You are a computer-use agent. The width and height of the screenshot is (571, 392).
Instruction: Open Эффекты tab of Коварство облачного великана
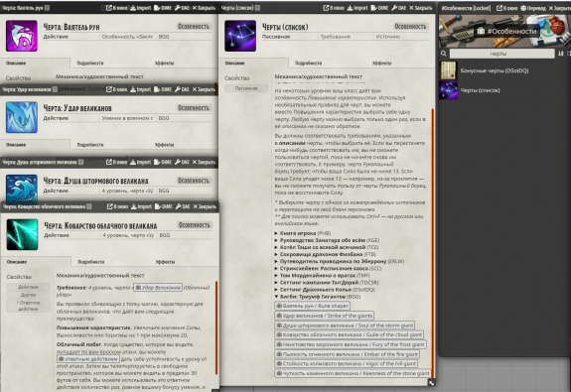(165, 262)
